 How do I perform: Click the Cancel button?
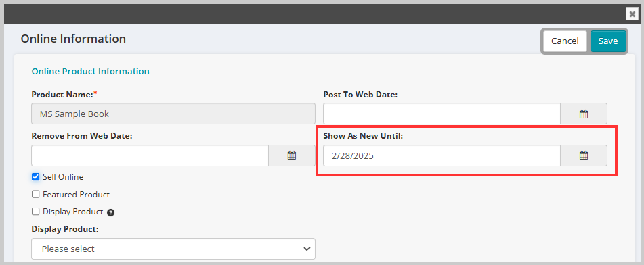565,41
